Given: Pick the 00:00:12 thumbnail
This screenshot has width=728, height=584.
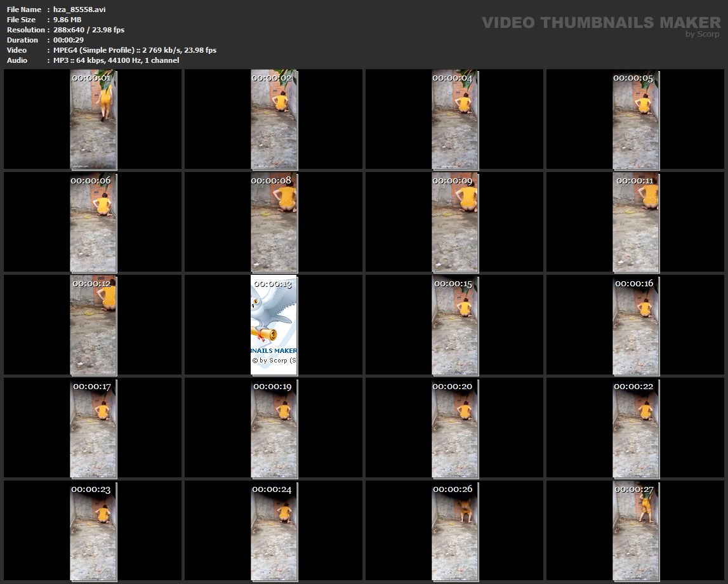Looking at the screenshot, I should tap(93, 326).
